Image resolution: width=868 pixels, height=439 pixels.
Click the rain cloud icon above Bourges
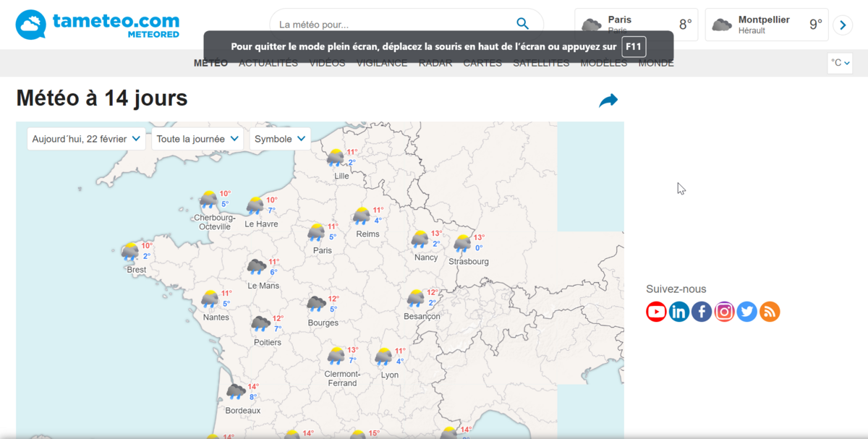pos(316,304)
